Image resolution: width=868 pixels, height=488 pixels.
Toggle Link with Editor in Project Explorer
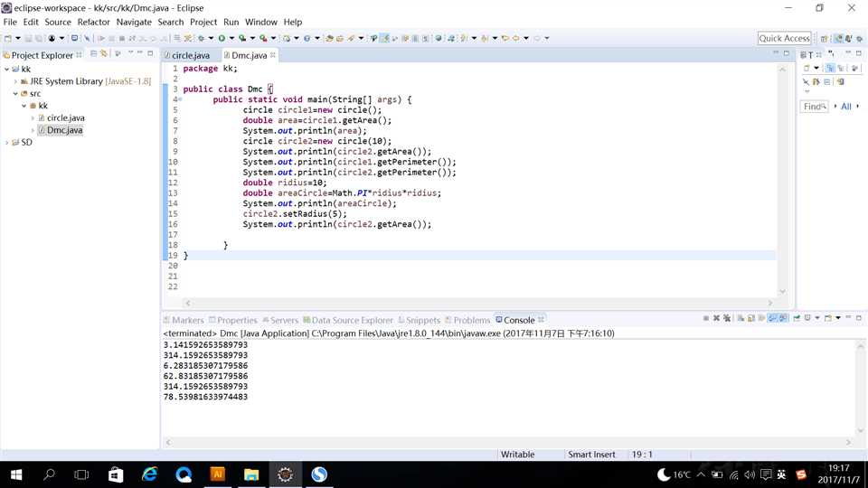(104, 53)
